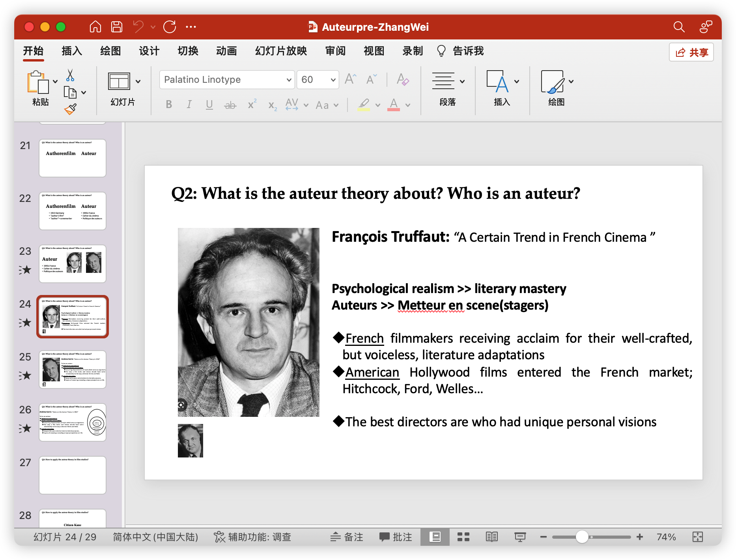Click zoom in plus button
Viewport: 736px width, 560px height.
tap(640, 537)
